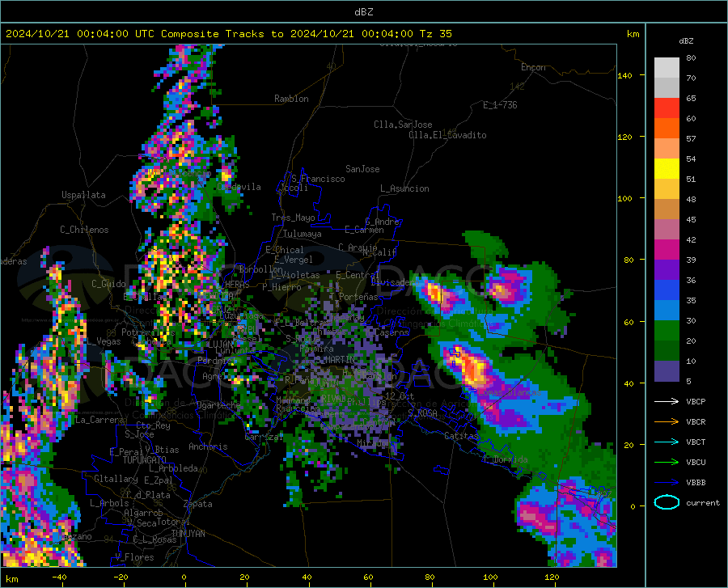Click the '-40' tick on bottom km axis

59,577
